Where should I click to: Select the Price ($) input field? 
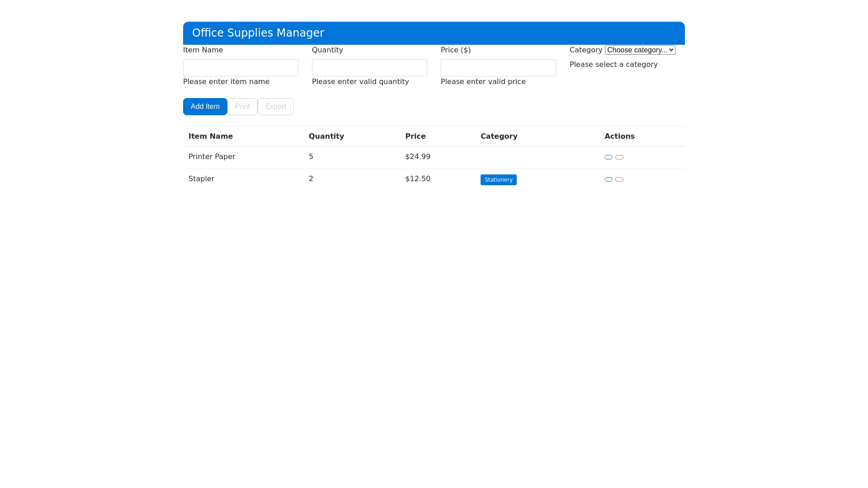pyautogui.click(x=498, y=68)
